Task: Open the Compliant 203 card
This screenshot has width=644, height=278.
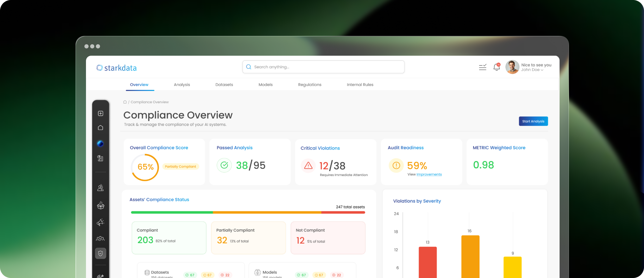Action: pos(169,238)
